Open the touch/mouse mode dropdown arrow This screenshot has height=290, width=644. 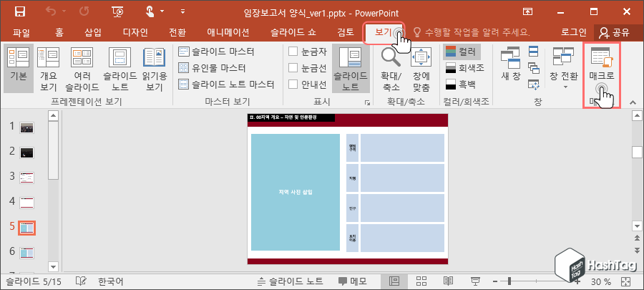pyautogui.click(x=162, y=11)
